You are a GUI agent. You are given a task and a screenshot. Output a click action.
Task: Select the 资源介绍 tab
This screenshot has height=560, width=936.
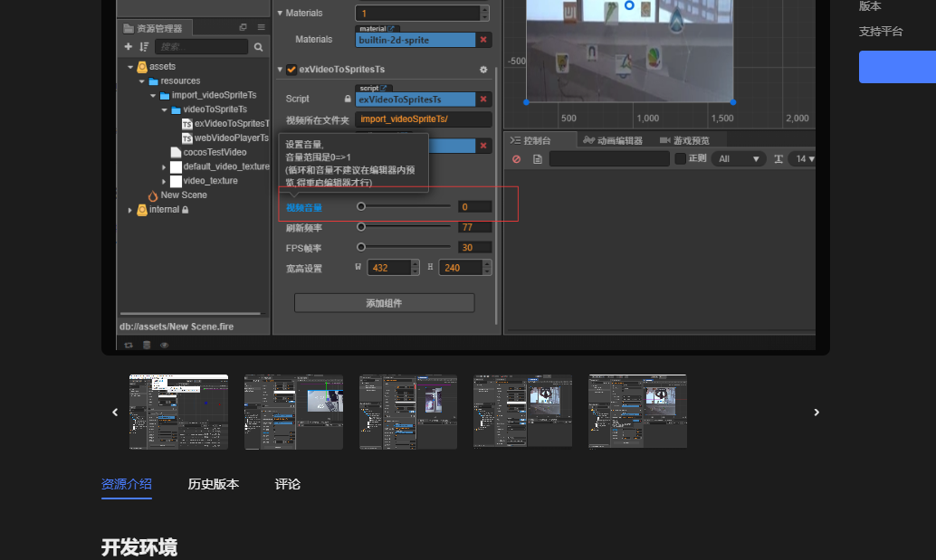click(x=127, y=484)
